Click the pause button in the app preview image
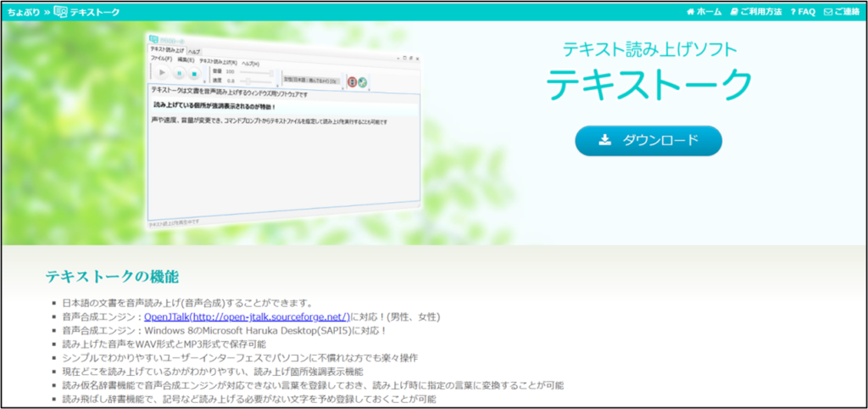This screenshot has width=868, height=409. (x=180, y=73)
